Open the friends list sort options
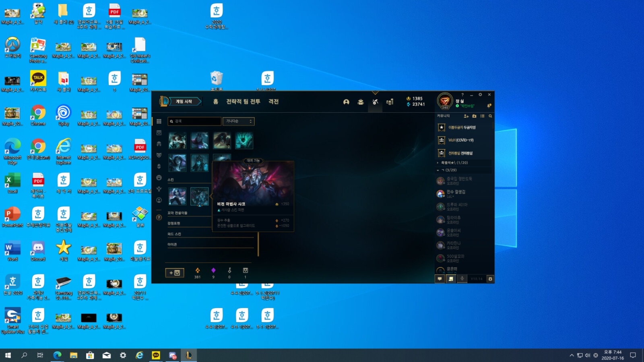This screenshot has height=362, width=644. 482,116
